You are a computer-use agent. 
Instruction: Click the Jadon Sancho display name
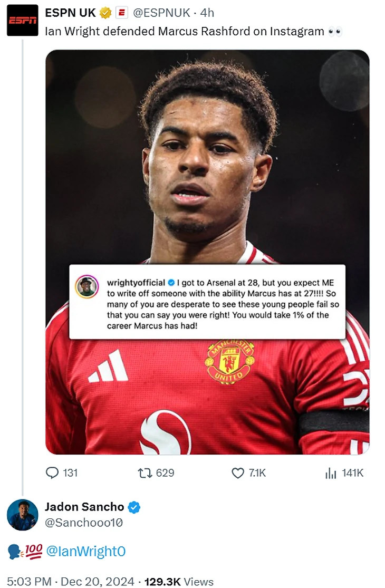point(84,507)
